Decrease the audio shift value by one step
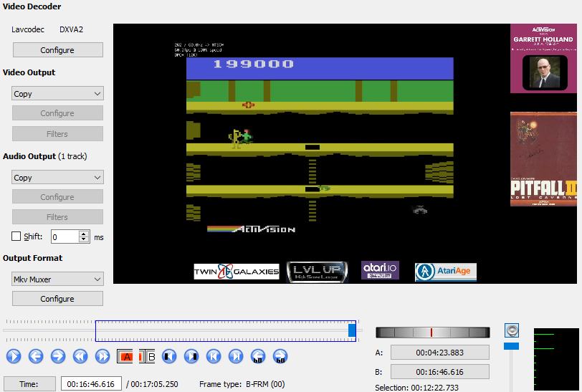 tap(85, 239)
